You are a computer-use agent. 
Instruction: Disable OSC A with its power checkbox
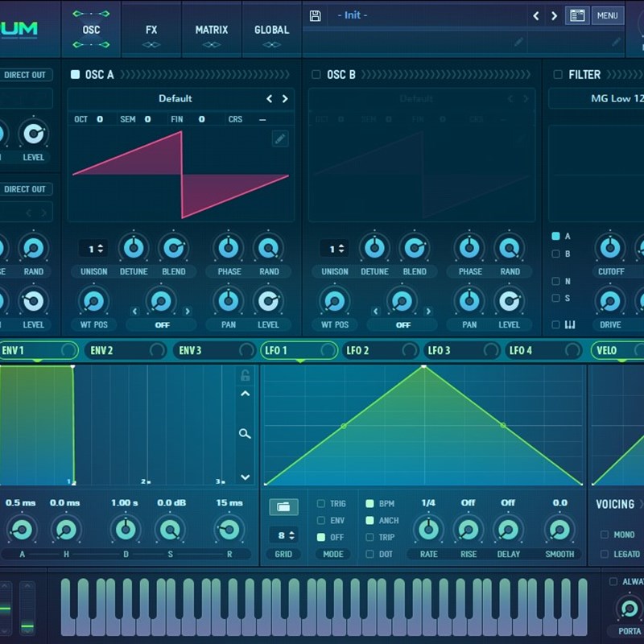(x=75, y=74)
